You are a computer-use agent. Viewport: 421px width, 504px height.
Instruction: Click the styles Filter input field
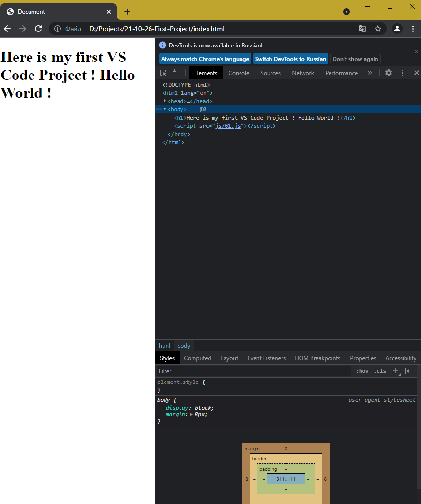coord(253,371)
